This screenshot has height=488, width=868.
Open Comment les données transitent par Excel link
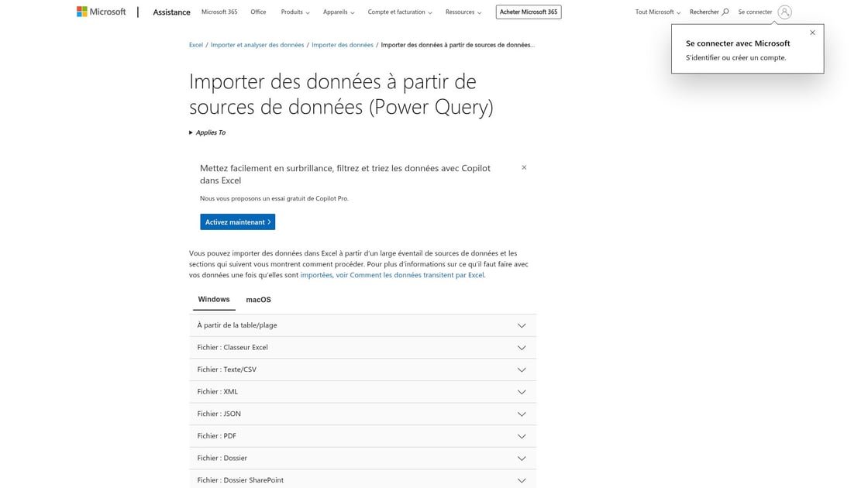pos(392,275)
